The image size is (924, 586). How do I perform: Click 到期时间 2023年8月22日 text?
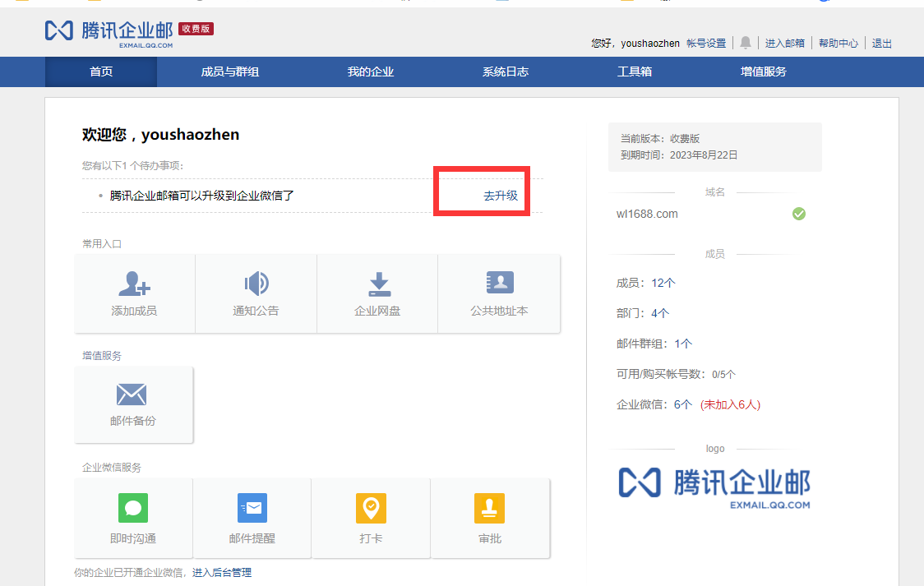[679, 155]
